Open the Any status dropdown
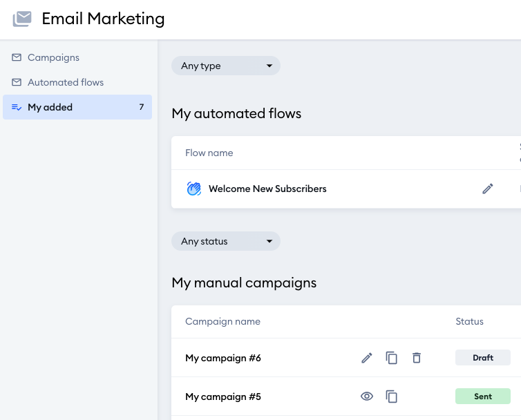This screenshot has height=420, width=521. point(226,241)
